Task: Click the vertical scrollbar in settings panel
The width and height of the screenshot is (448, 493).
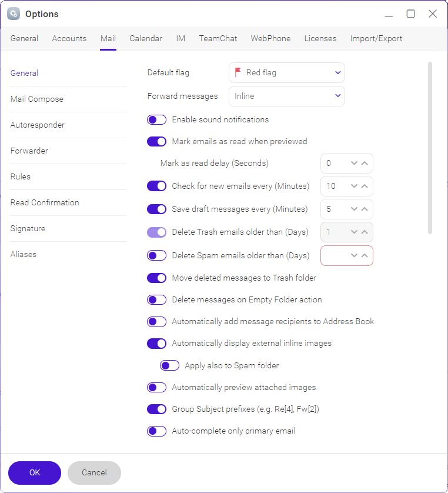Action: [430, 147]
